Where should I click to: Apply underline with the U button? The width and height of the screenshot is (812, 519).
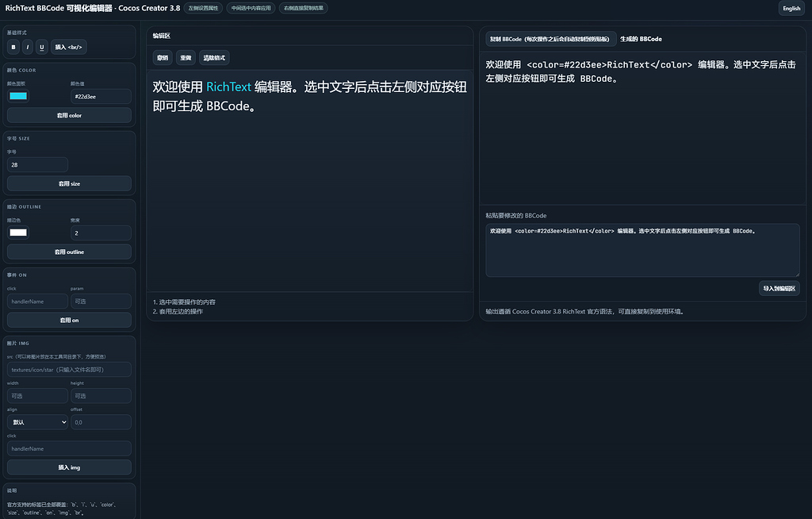coord(42,47)
